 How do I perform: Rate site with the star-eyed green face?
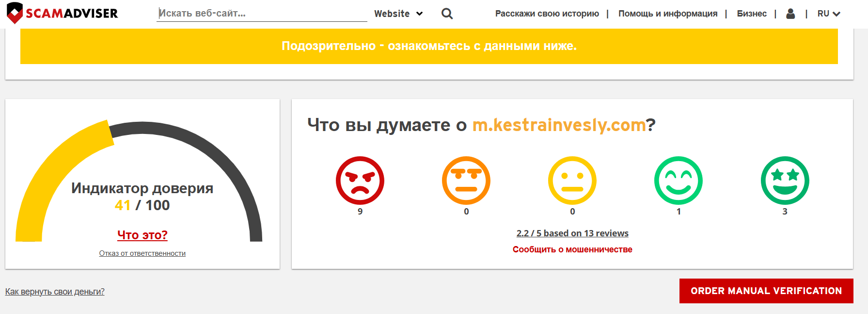pyautogui.click(x=785, y=181)
